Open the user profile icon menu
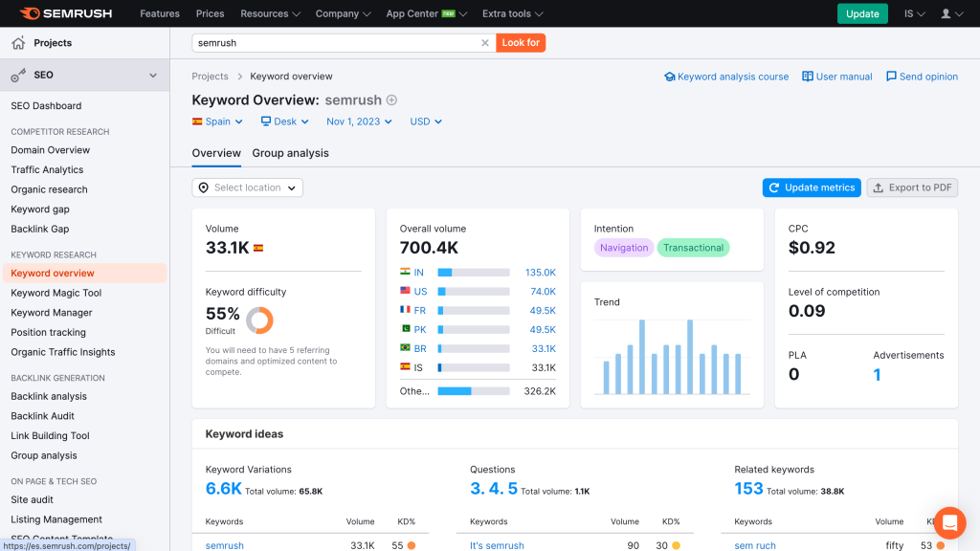Screen dimensions: 980x551 click(952, 13)
